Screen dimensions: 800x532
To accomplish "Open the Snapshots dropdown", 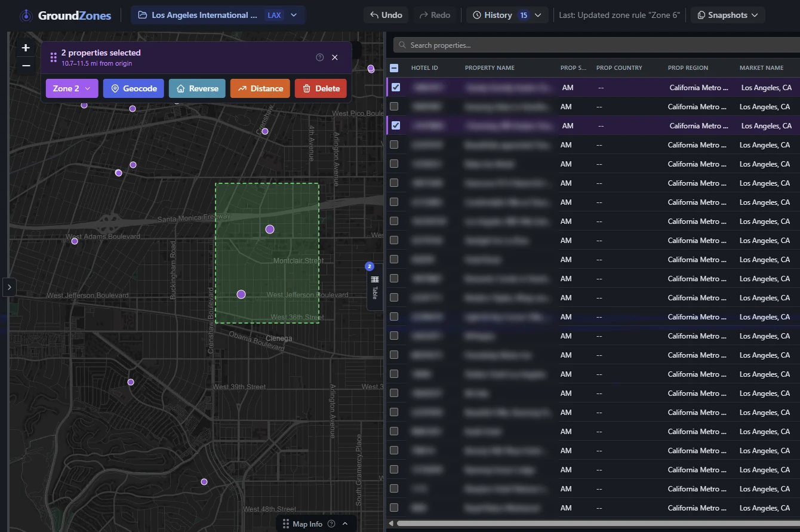I will click(728, 15).
